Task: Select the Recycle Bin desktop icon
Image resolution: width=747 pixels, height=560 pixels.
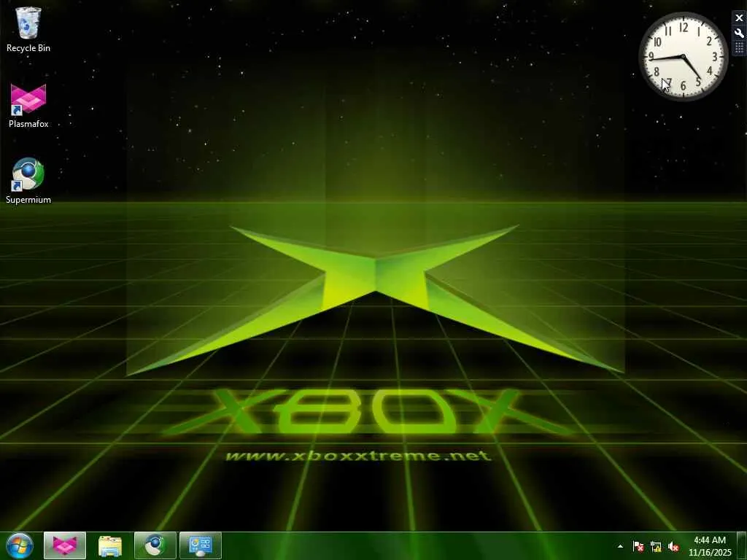Action: [x=28, y=29]
